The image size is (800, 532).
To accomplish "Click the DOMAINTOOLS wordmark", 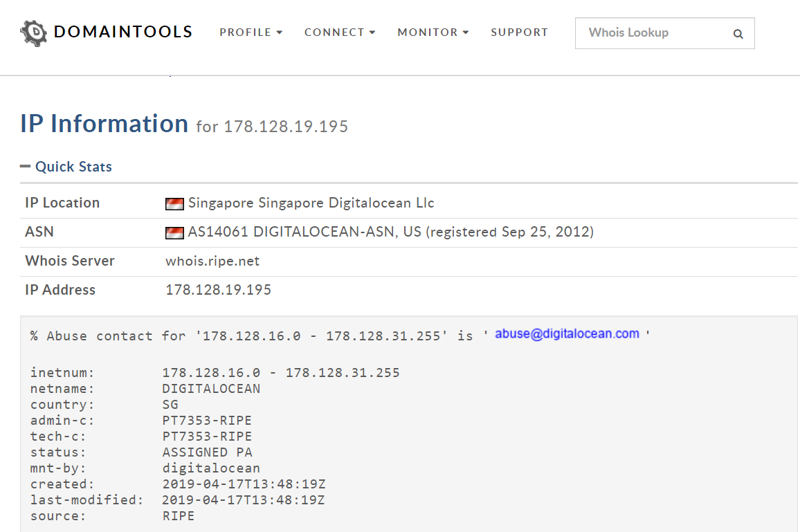I will (x=122, y=33).
